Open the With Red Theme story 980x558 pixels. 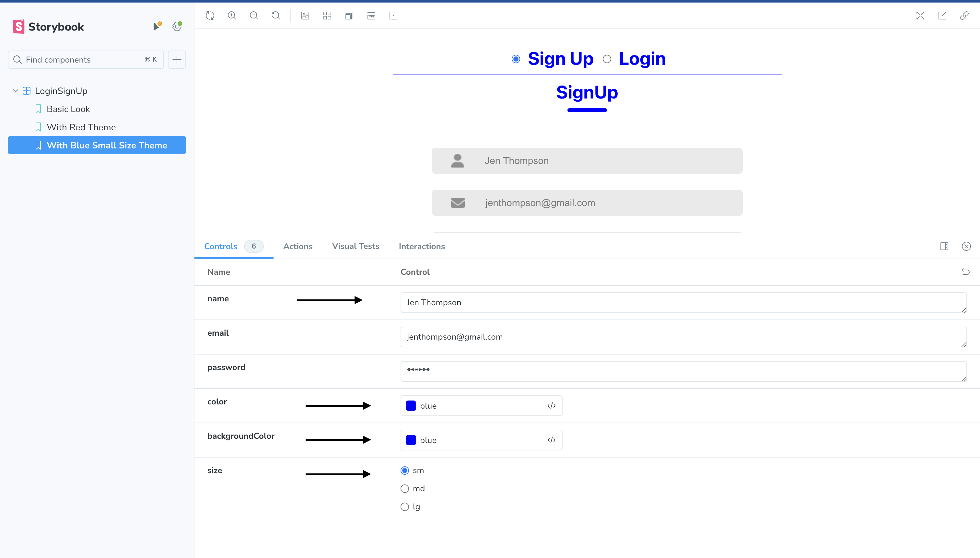click(x=81, y=127)
